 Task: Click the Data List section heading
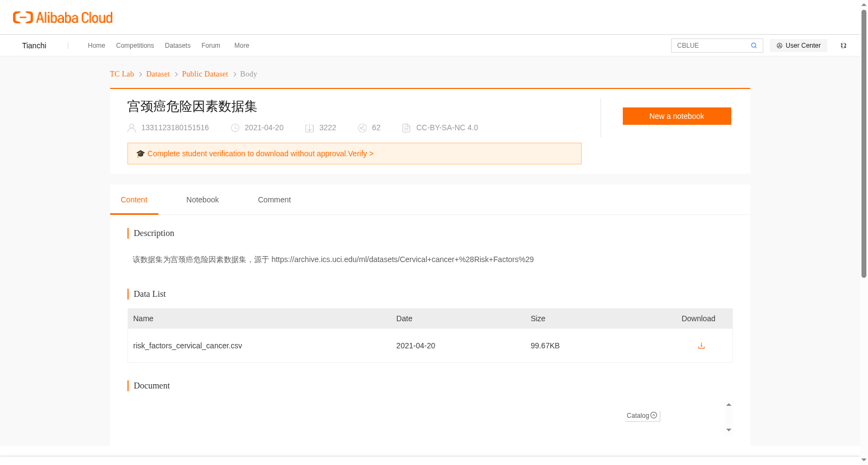150,294
